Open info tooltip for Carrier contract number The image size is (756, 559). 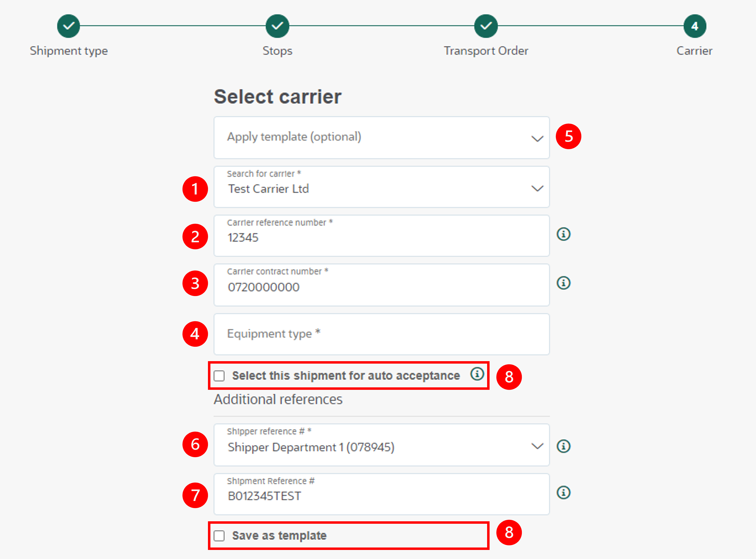click(563, 283)
